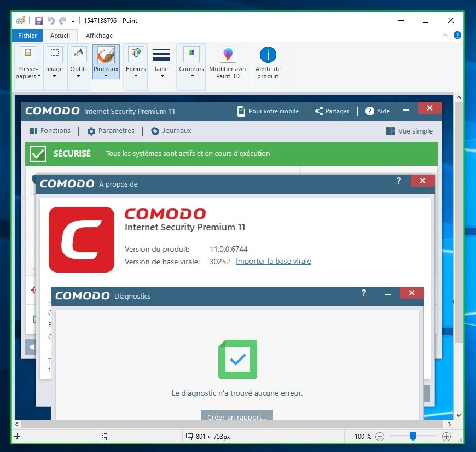
Task: Click the Redo arrow in Paint toolbar
Action: point(62,21)
